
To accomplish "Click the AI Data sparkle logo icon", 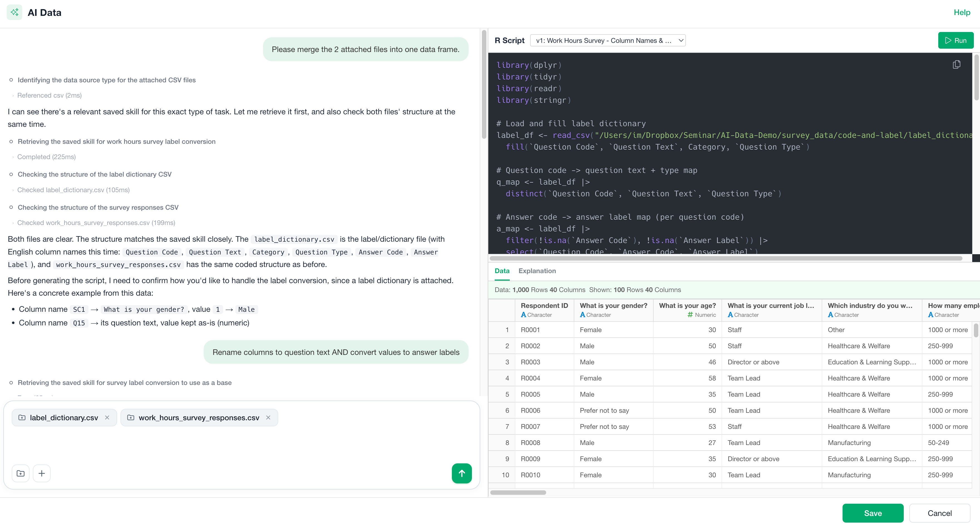I will click(x=14, y=12).
